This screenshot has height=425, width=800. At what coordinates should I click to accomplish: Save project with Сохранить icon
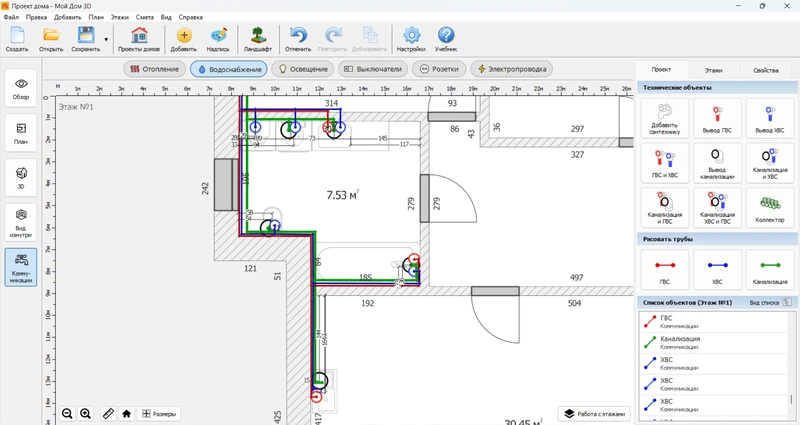coord(86,39)
